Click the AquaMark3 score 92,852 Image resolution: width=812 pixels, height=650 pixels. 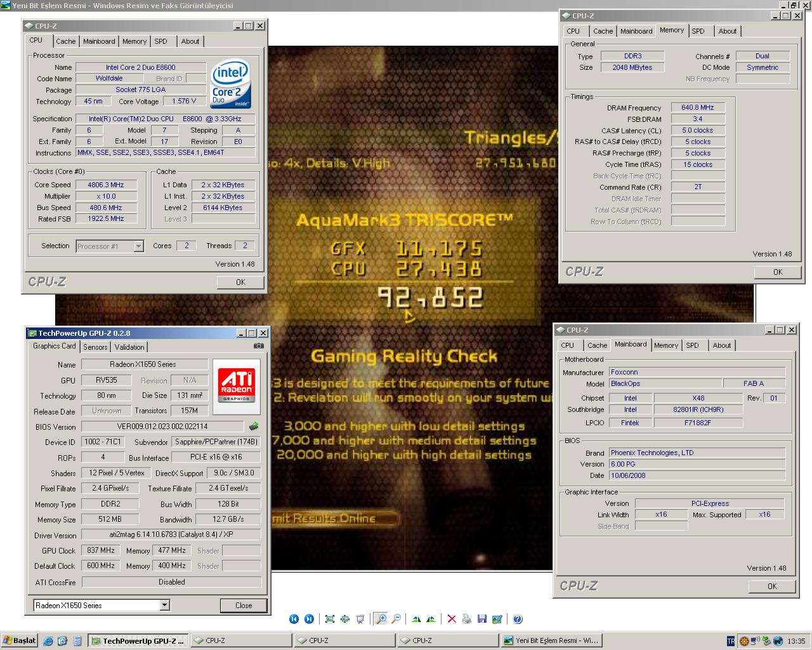431,298
